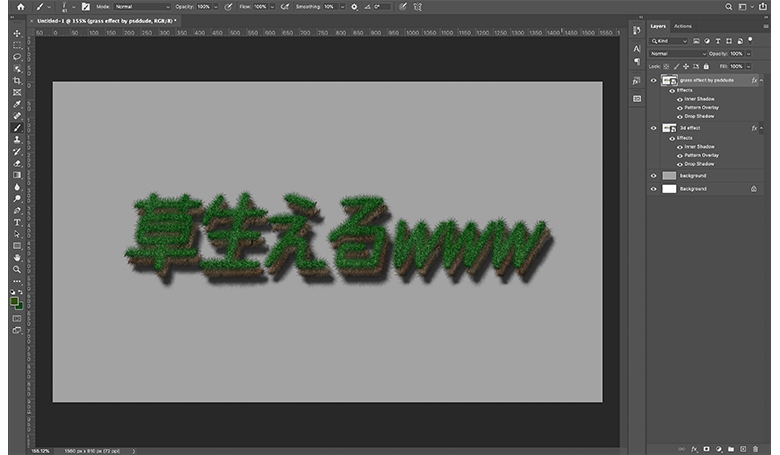Click Add layer mask button at panel bottom

(x=706, y=449)
